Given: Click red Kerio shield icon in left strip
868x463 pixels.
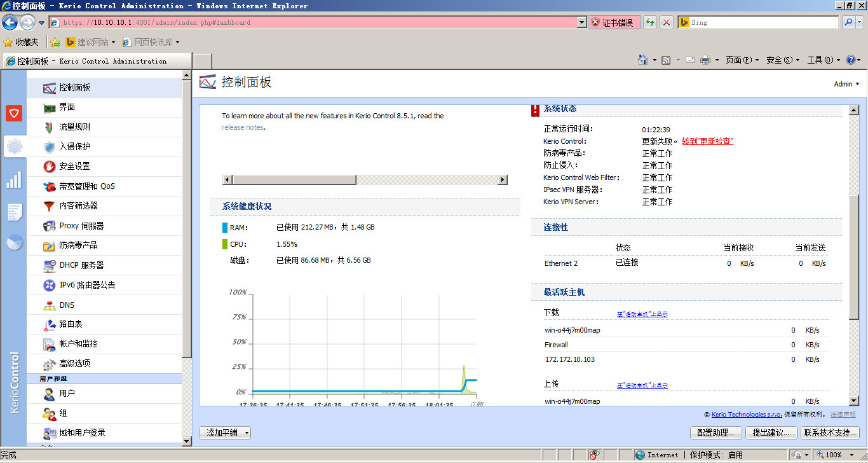Looking at the screenshot, I should 14,113.
